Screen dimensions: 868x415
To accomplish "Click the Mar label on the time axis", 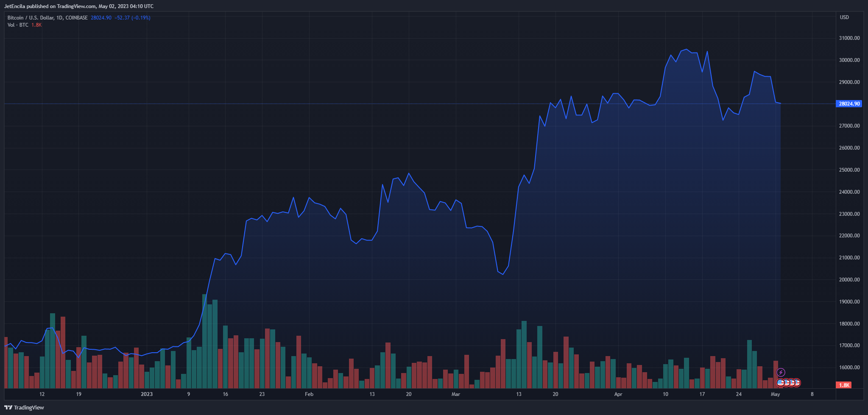I will (x=456, y=394).
